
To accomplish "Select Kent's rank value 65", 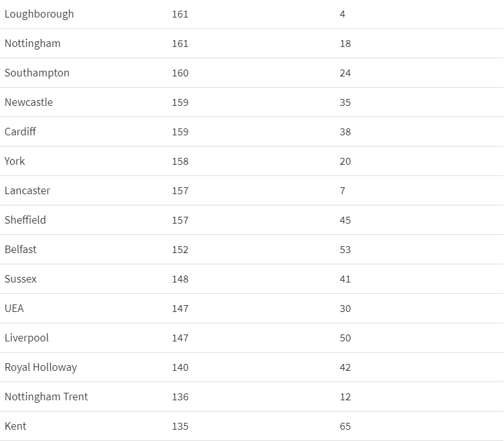I will (x=345, y=426).
